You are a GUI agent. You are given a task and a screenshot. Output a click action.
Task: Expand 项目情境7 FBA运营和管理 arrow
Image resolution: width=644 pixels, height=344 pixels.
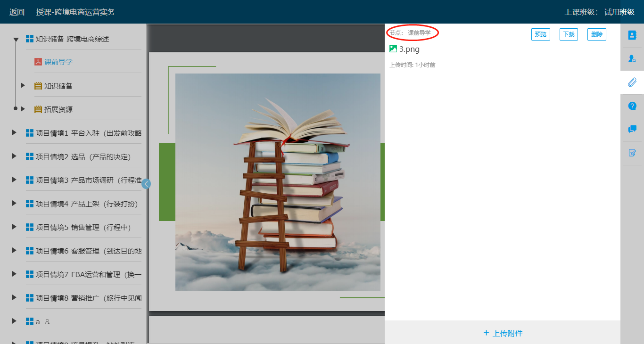tap(14, 274)
